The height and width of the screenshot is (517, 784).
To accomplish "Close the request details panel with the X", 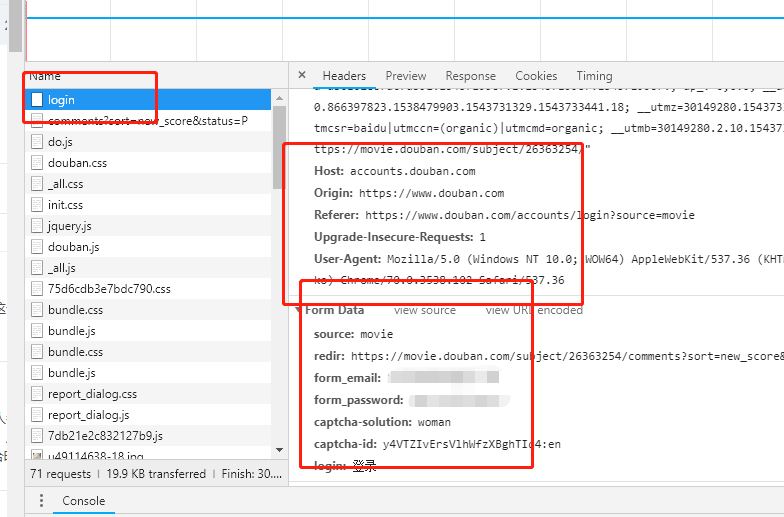I will coord(302,75).
